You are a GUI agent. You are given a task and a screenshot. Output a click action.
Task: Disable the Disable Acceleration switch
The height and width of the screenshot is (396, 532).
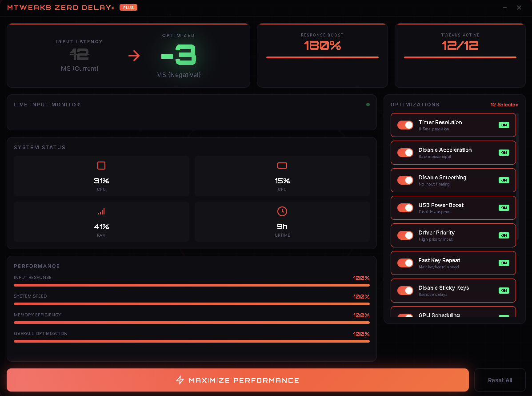(x=405, y=153)
